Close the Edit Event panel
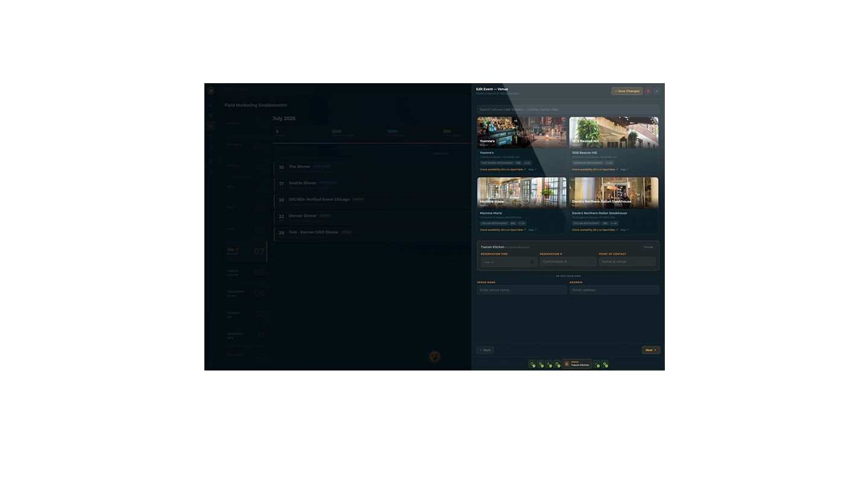This screenshot has height=488, width=868. 657,91
